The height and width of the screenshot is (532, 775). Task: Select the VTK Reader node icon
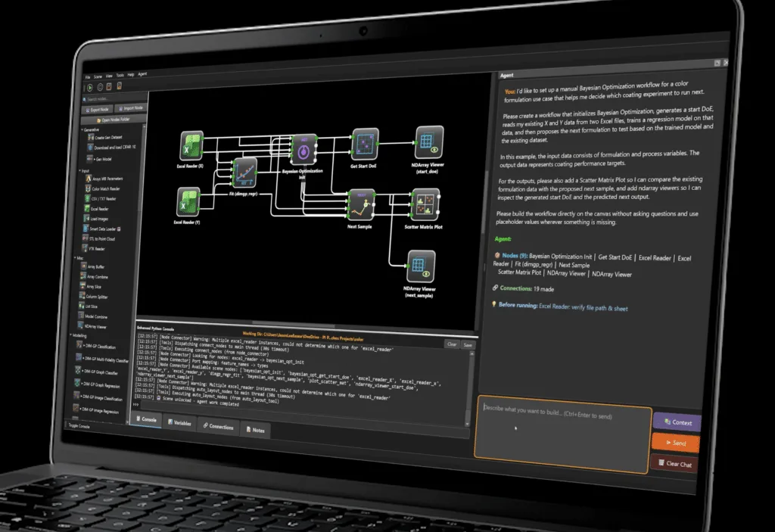pos(85,248)
